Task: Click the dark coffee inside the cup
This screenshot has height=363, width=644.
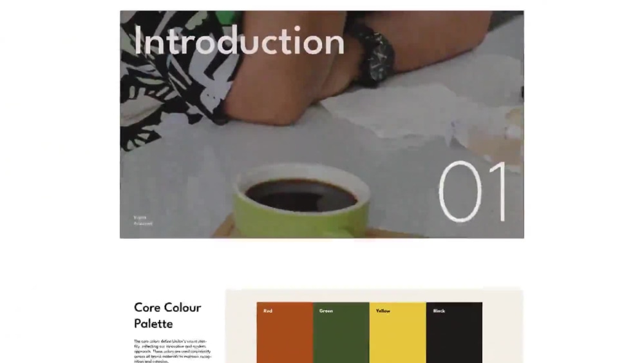Action: coord(301,195)
